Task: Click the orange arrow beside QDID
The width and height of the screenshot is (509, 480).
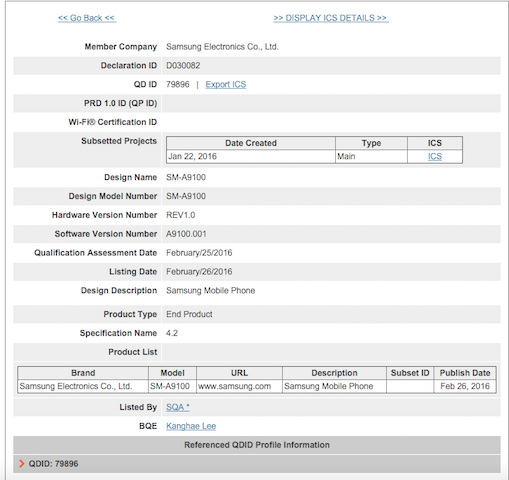Action: tap(22, 464)
